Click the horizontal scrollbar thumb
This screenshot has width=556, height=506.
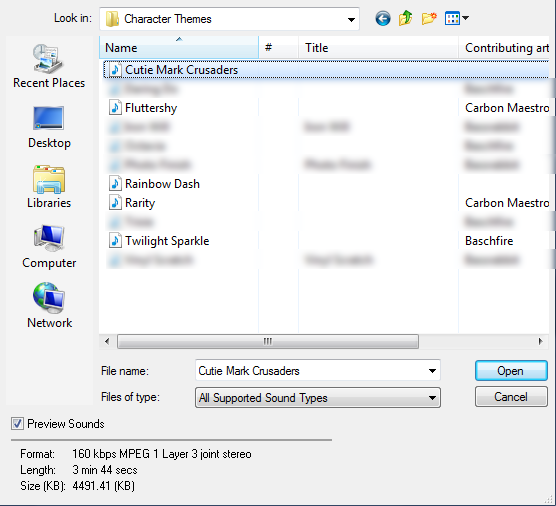pos(268,341)
